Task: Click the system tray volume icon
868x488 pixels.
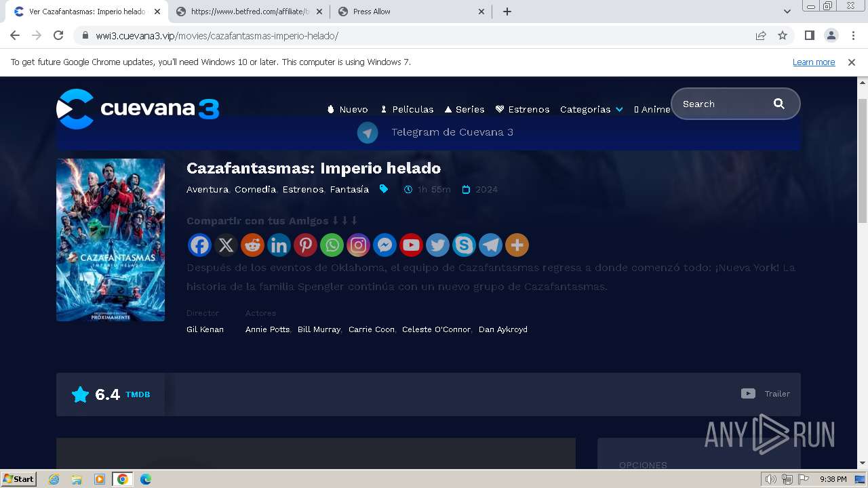Action: [x=771, y=479]
